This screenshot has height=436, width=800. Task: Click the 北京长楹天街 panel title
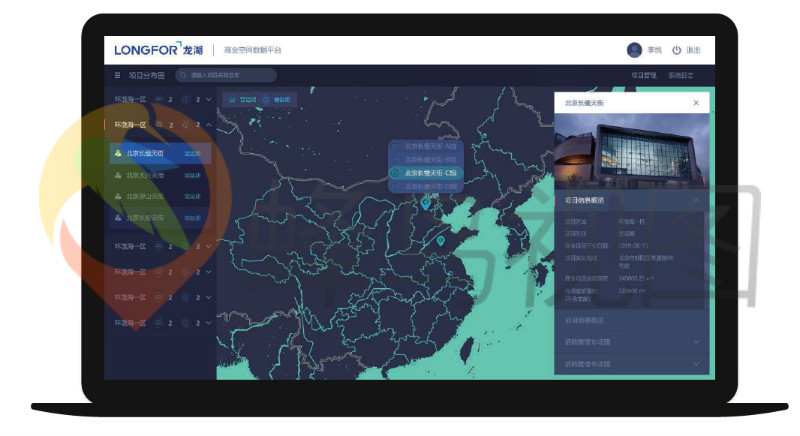(584, 103)
